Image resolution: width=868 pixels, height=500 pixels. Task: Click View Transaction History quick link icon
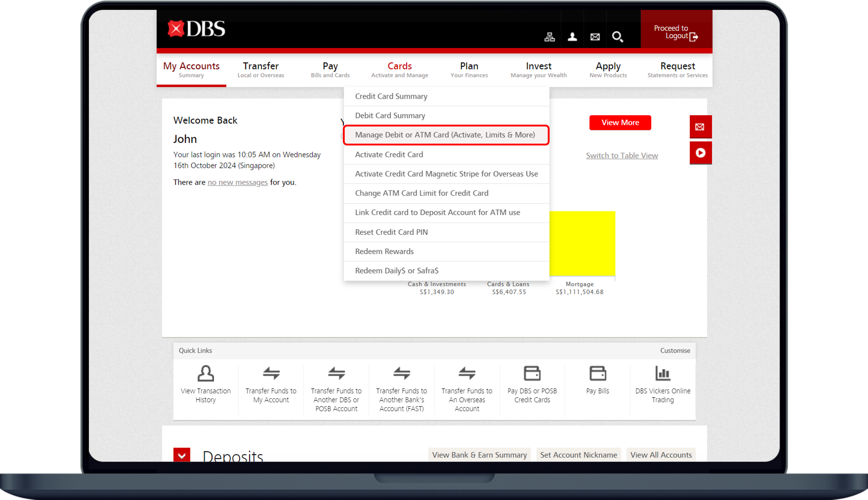(x=206, y=373)
